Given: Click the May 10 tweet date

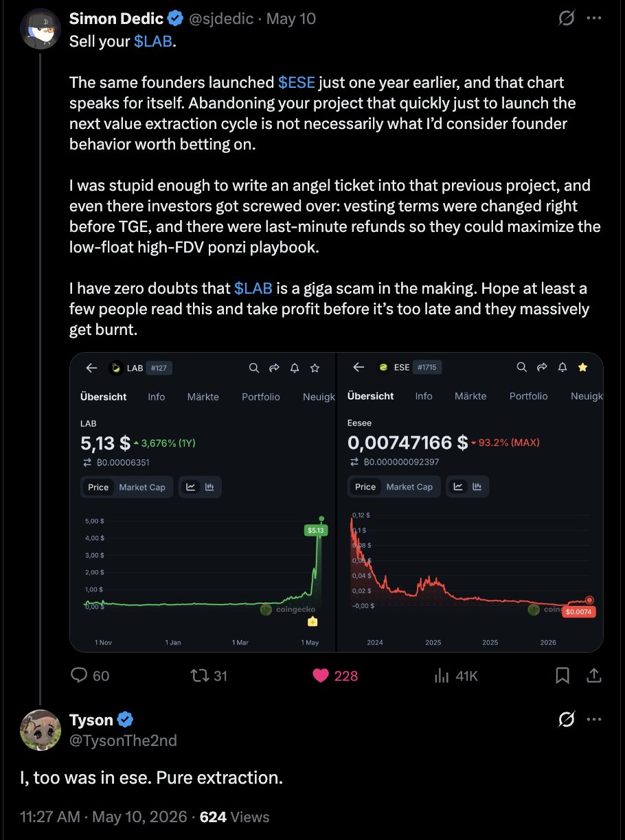Looking at the screenshot, I should coord(291,19).
